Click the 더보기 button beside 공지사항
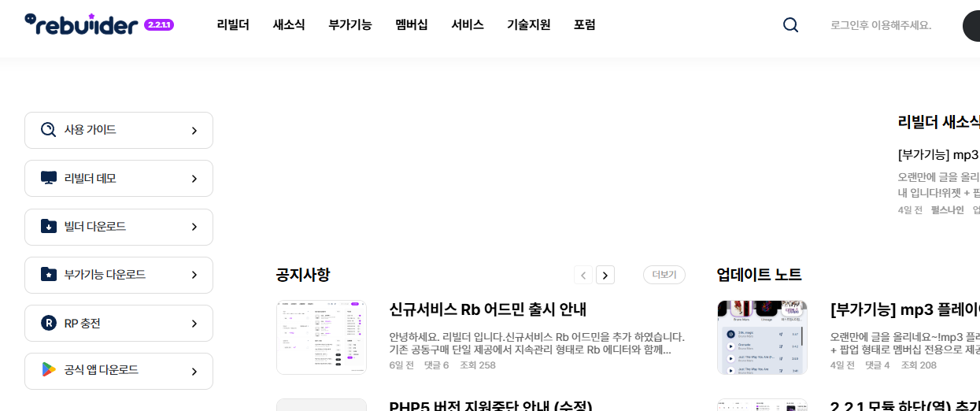Image resolution: width=980 pixels, height=411 pixels. [x=664, y=275]
